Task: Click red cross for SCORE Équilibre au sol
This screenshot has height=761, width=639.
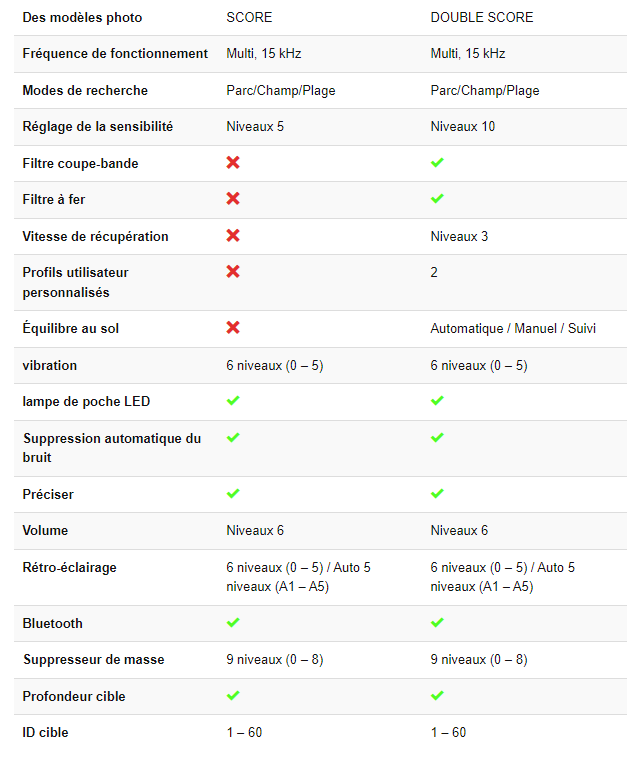Action: [233, 328]
